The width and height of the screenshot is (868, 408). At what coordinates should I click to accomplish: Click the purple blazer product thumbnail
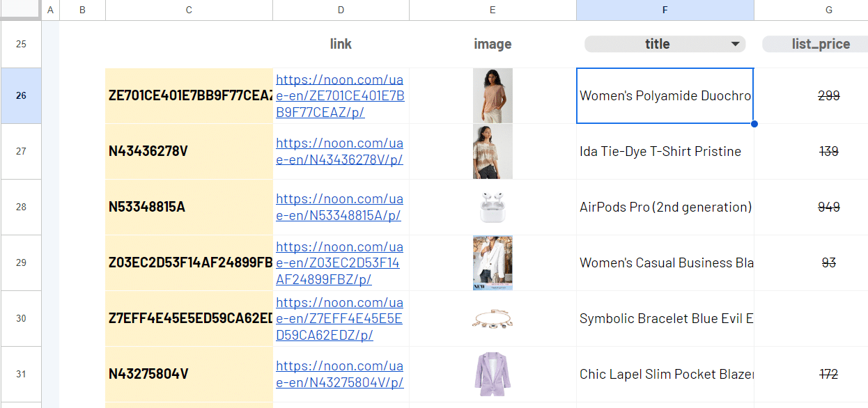[x=493, y=375]
